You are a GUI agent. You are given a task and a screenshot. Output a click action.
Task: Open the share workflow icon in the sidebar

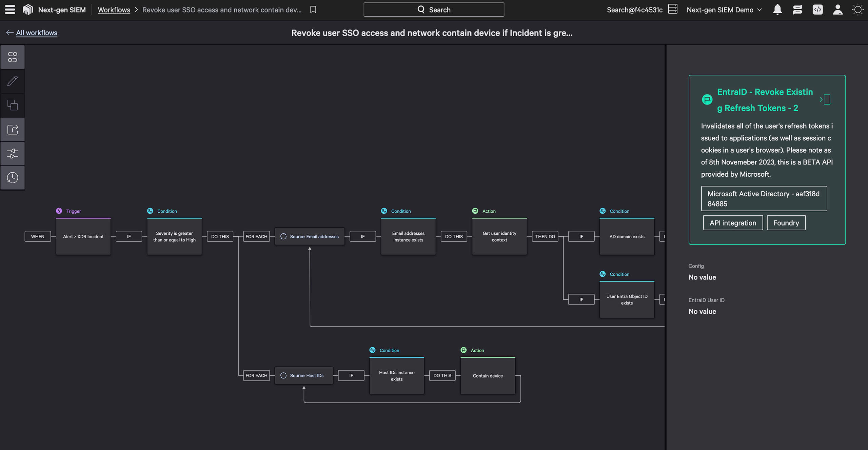click(x=13, y=129)
